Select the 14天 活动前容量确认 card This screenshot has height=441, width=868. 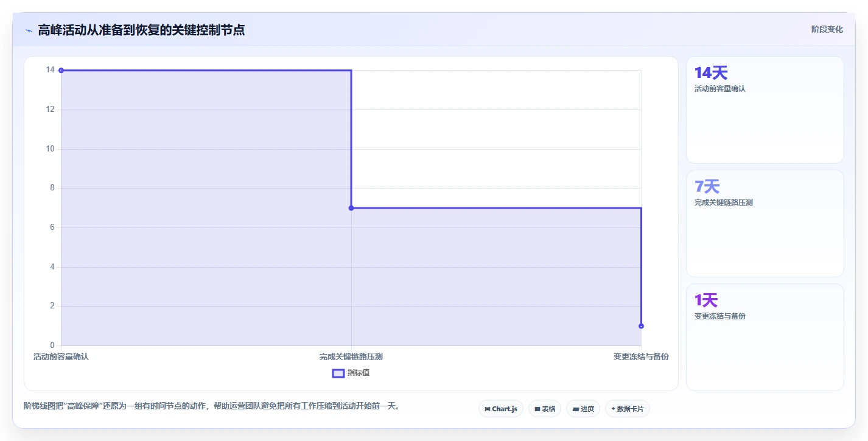click(x=765, y=109)
